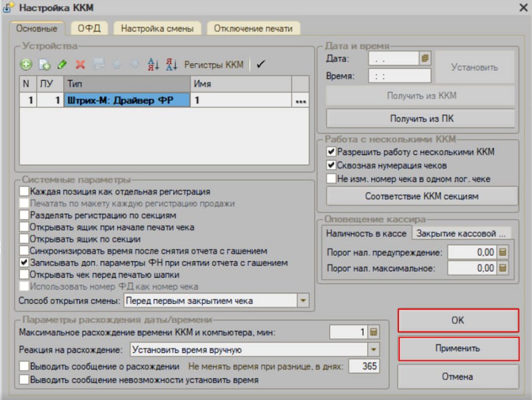Copy the selected device entry icon

(x=44, y=64)
